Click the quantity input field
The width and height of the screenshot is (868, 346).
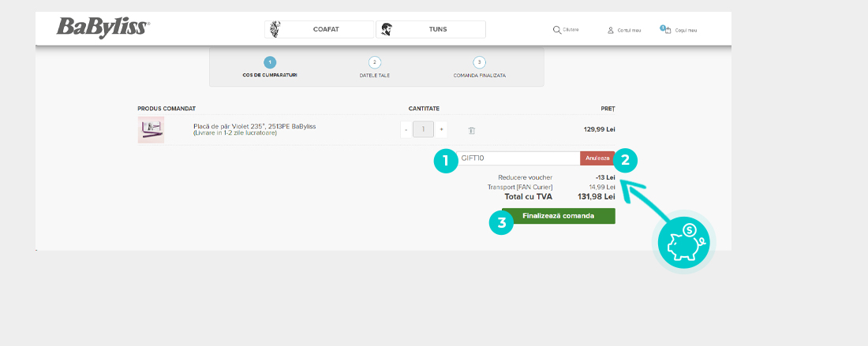(x=424, y=129)
